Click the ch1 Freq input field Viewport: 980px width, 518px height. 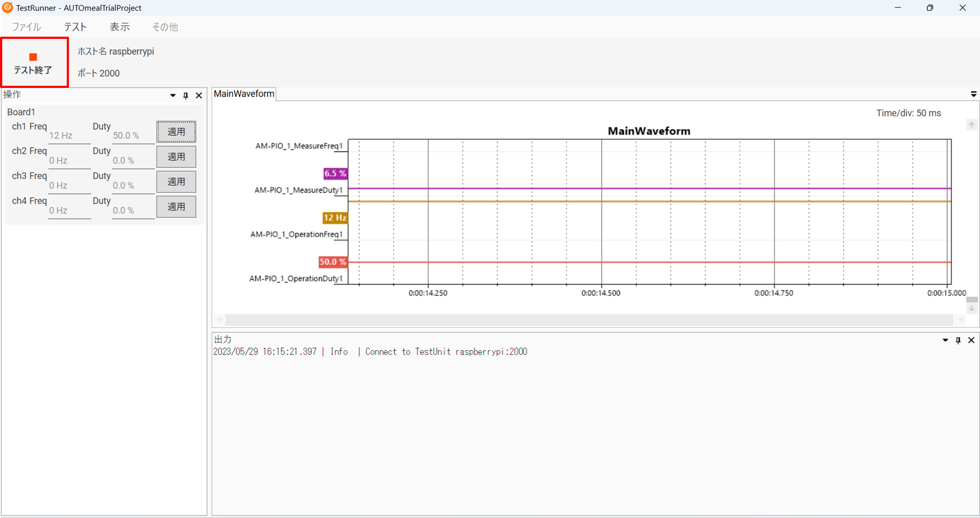(x=69, y=136)
